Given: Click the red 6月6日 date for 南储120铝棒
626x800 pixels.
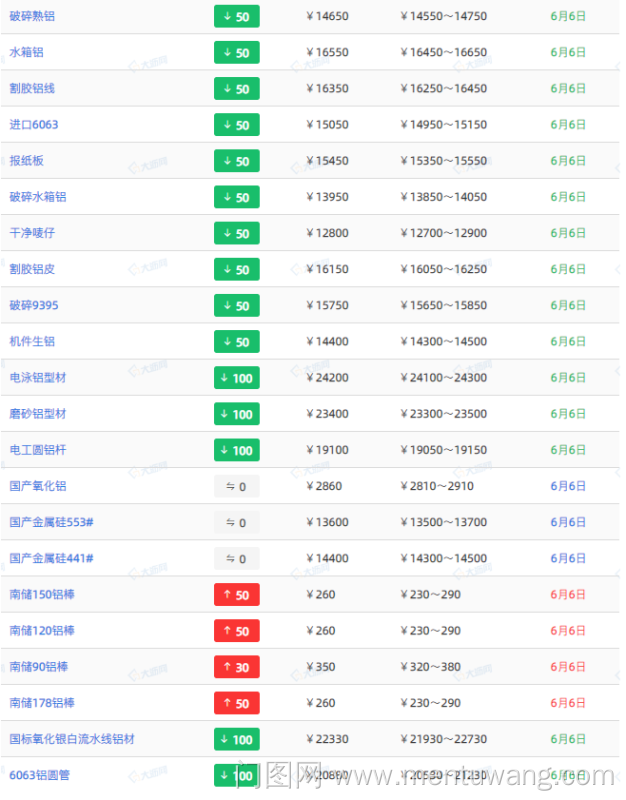Looking at the screenshot, I should pyautogui.click(x=568, y=631).
